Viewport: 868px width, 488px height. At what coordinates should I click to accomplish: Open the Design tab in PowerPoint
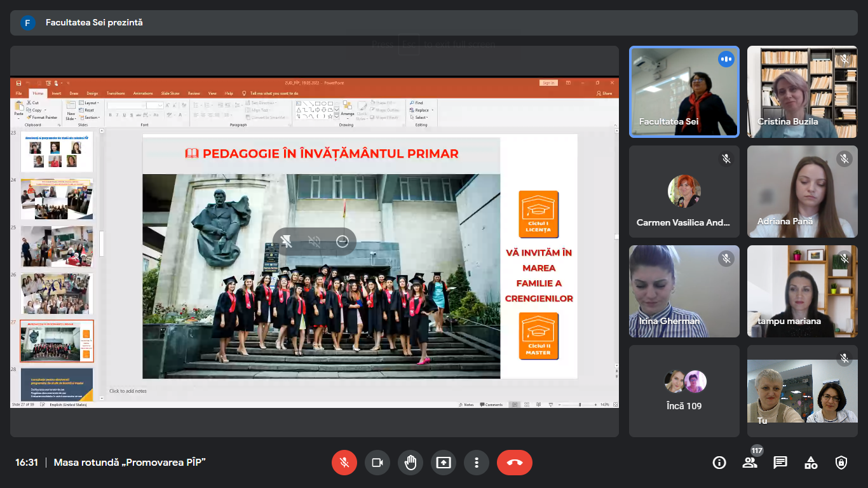(x=92, y=93)
